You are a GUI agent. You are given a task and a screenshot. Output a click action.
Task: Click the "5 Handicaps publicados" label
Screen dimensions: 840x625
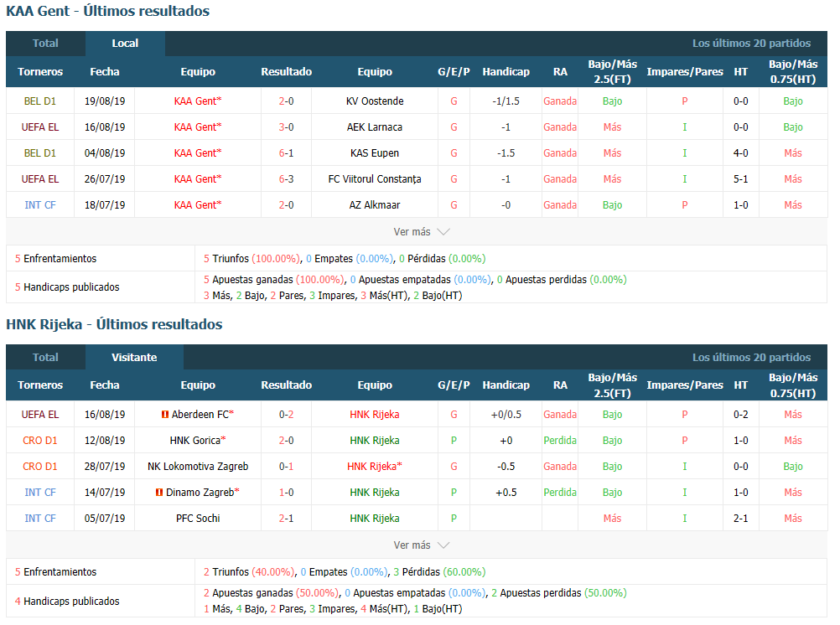point(67,287)
